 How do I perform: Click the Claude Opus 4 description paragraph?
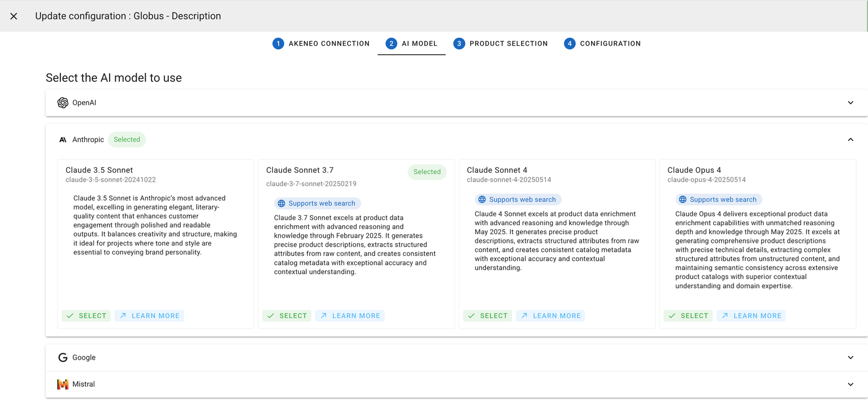(758, 250)
